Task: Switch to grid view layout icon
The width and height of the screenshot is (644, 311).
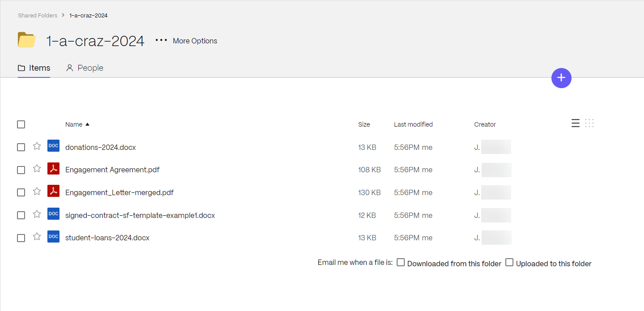Action: pyautogui.click(x=589, y=123)
